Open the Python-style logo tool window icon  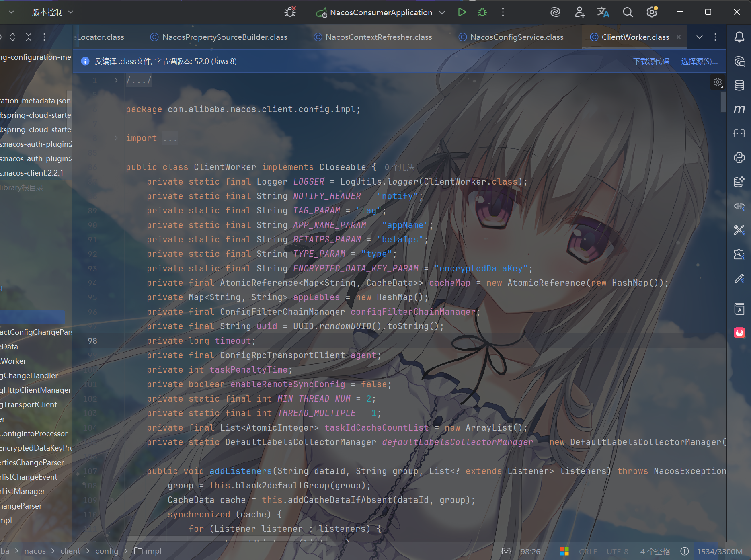739,158
